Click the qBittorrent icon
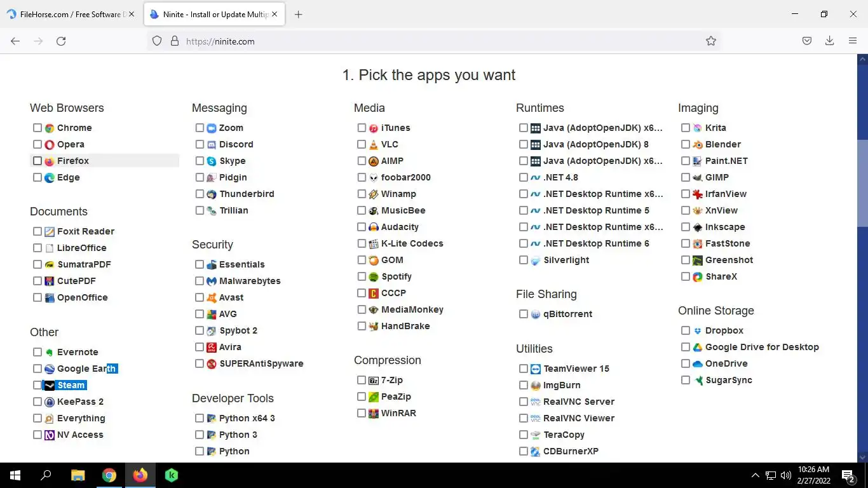This screenshot has width=868, height=488. point(536,314)
